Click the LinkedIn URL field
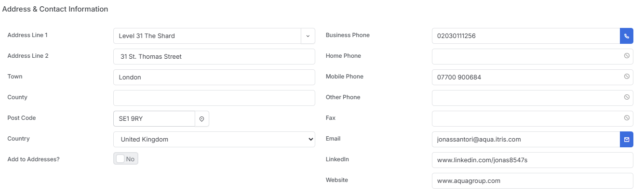The height and width of the screenshot is (194, 644). click(533, 160)
